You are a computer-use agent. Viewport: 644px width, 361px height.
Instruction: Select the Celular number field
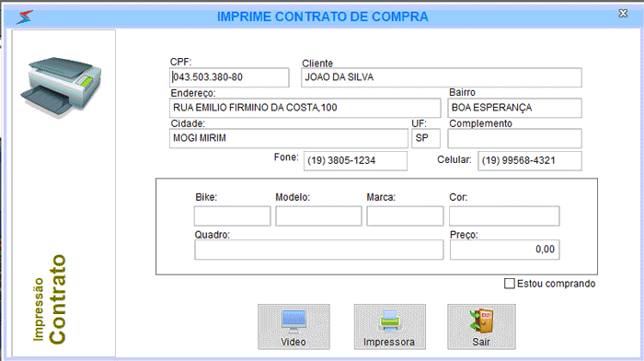(x=530, y=161)
